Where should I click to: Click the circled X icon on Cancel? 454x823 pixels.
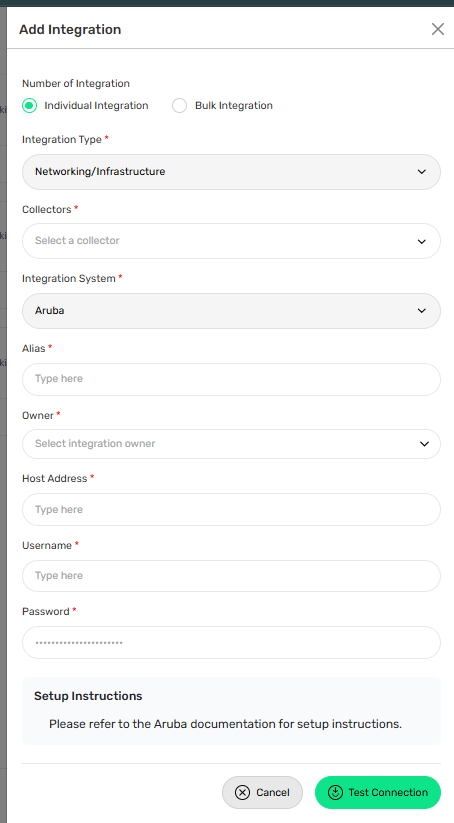(x=242, y=792)
